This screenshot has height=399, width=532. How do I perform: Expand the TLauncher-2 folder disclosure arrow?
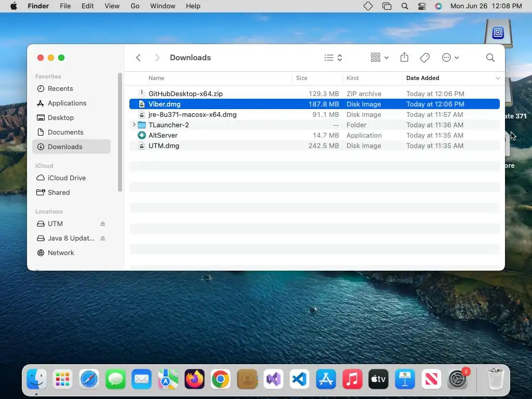click(134, 125)
